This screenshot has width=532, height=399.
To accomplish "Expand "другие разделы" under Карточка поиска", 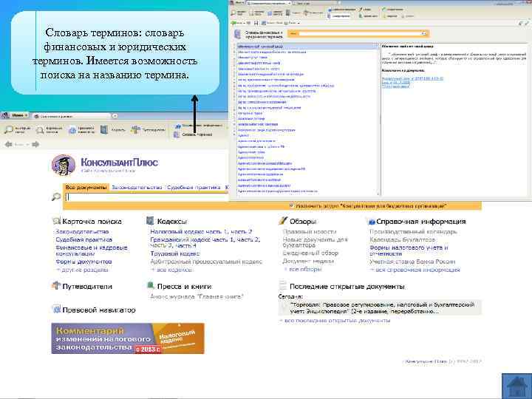I will [83, 270].
